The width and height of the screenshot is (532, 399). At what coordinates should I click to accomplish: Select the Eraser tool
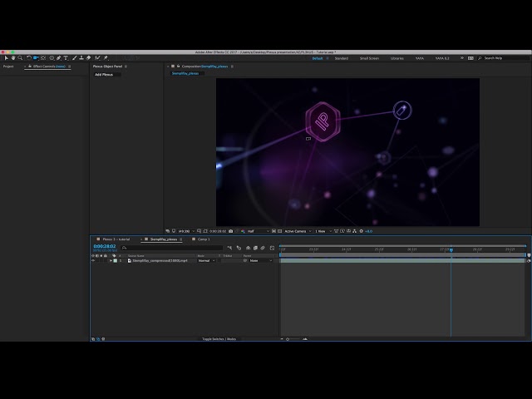click(x=89, y=58)
